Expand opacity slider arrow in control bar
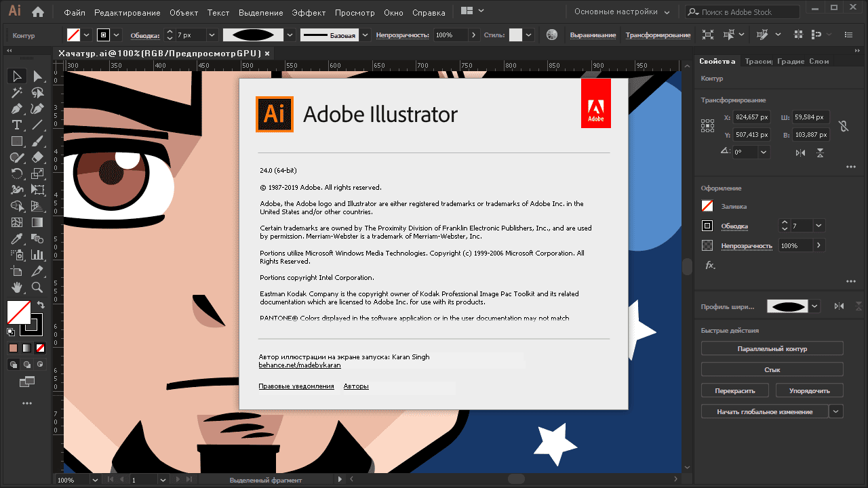The width and height of the screenshot is (868, 488). [473, 35]
